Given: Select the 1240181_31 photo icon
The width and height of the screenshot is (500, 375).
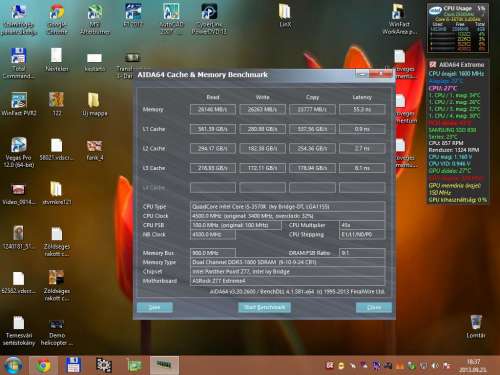Looking at the screenshot, I should click(18, 237).
